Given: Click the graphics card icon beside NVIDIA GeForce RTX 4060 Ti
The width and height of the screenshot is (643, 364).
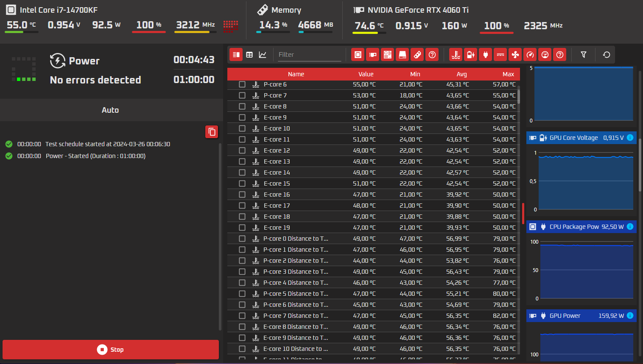Looking at the screenshot, I should (x=359, y=10).
